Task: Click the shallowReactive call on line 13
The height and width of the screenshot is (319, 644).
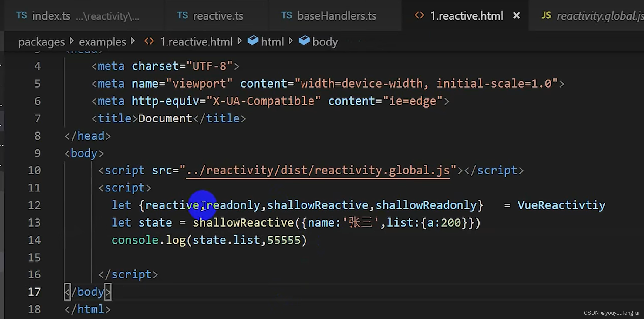Action: click(x=243, y=223)
